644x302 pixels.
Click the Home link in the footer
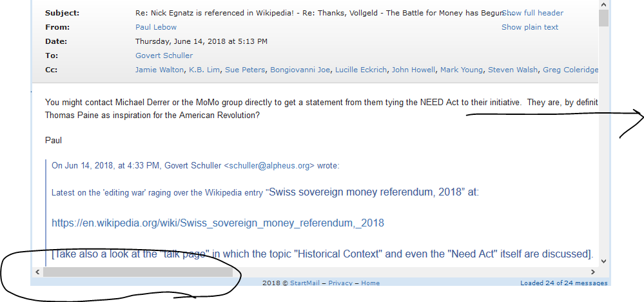click(370, 283)
